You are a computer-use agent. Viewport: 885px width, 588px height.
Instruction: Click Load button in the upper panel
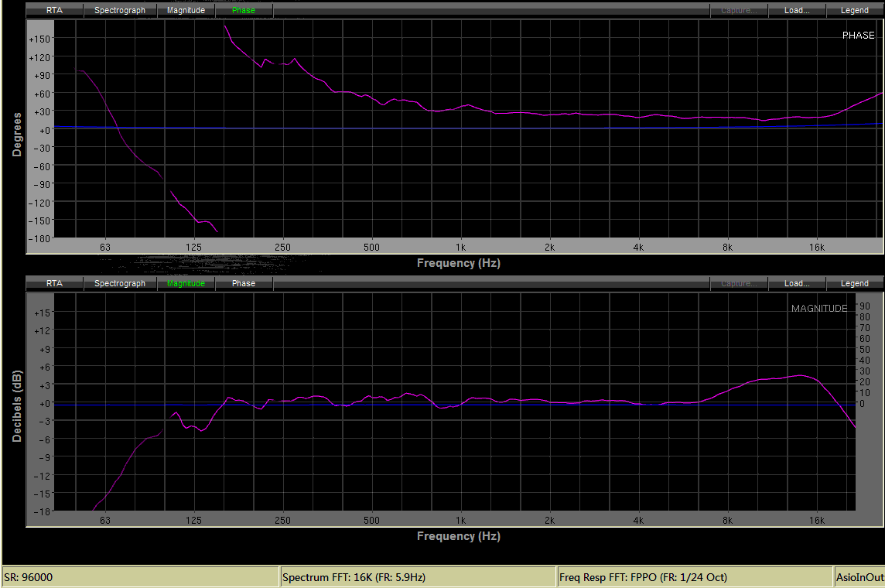[797, 11]
